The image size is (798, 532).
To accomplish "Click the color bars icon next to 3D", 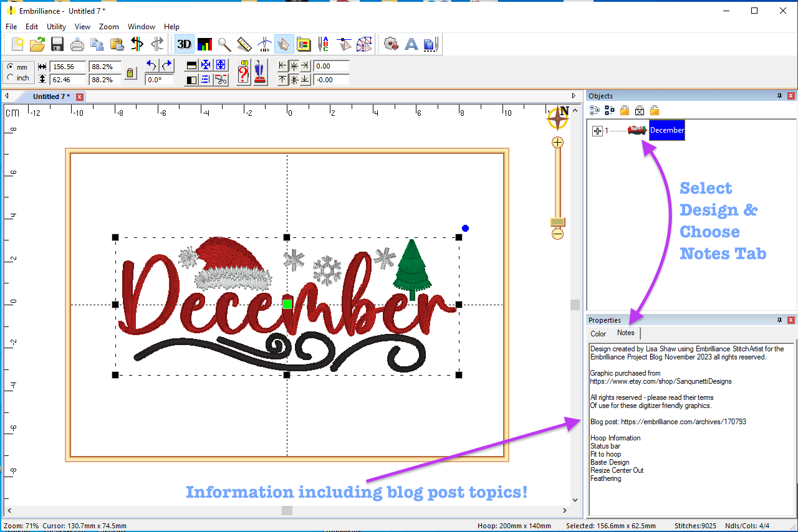I will pyautogui.click(x=204, y=44).
